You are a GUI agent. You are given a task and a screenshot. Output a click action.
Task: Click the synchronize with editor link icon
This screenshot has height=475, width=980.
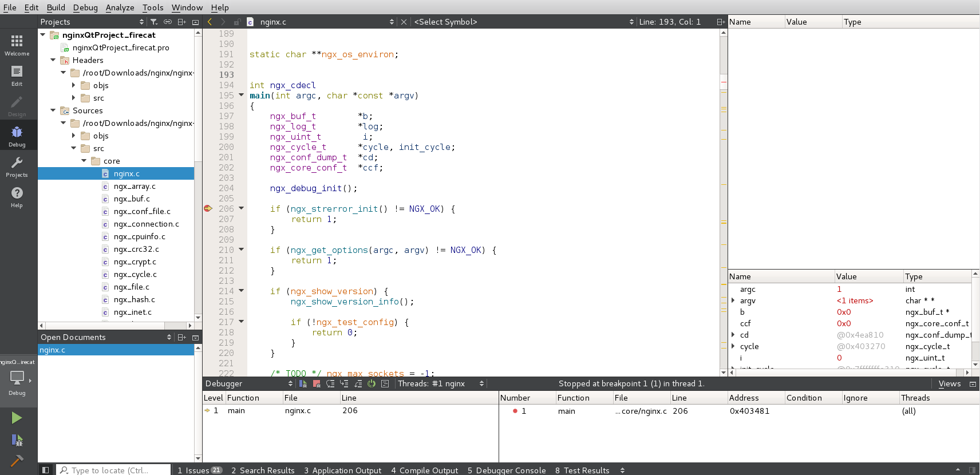(x=168, y=22)
